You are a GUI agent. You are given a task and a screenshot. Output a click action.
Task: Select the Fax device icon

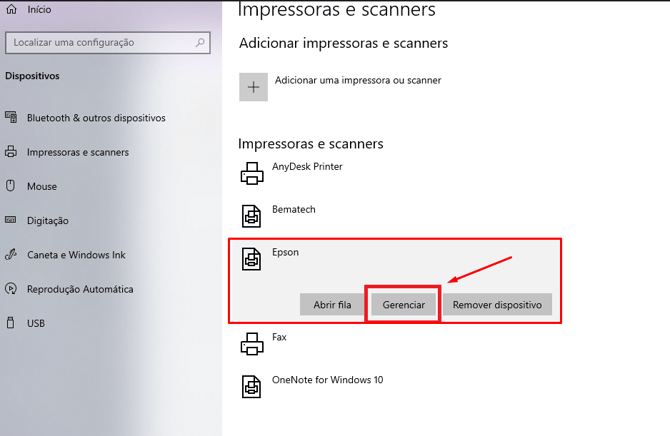tap(251, 344)
